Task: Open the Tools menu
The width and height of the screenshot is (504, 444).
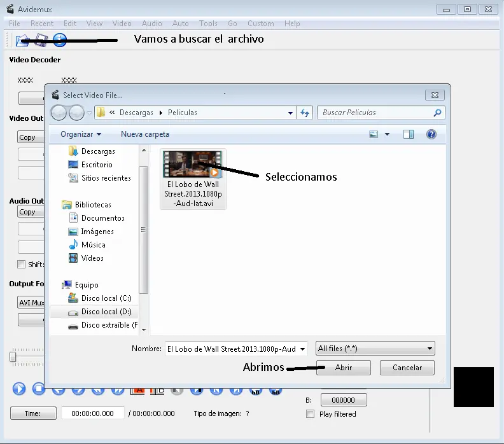Action: pyautogui.click(x=208, y=24)
